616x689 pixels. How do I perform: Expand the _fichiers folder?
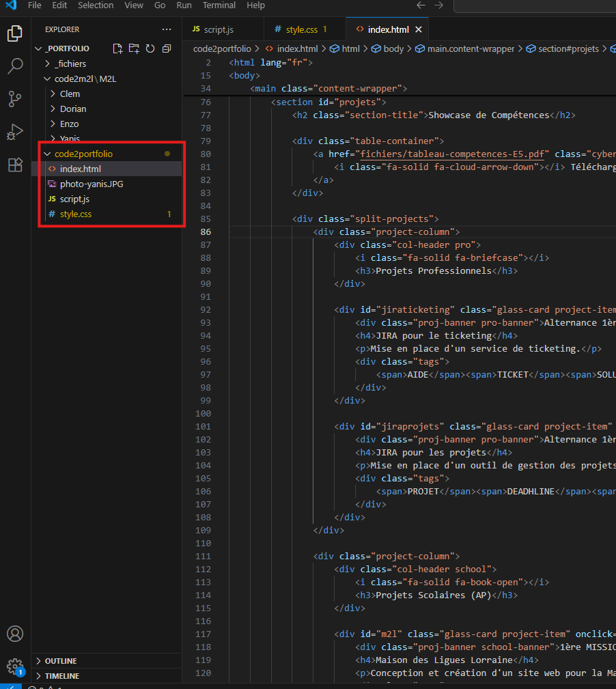pyautogui.click(x=47, y=64)
